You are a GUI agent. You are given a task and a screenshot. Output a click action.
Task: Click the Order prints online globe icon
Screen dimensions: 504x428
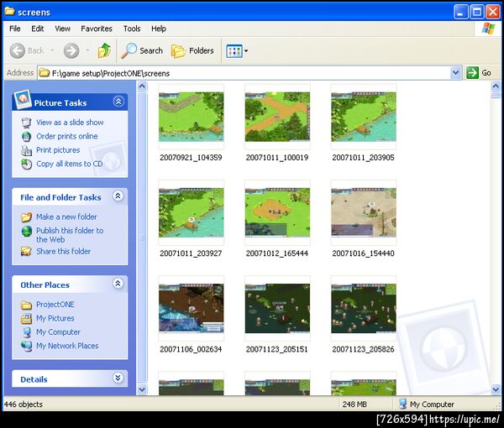click(26, 137)
